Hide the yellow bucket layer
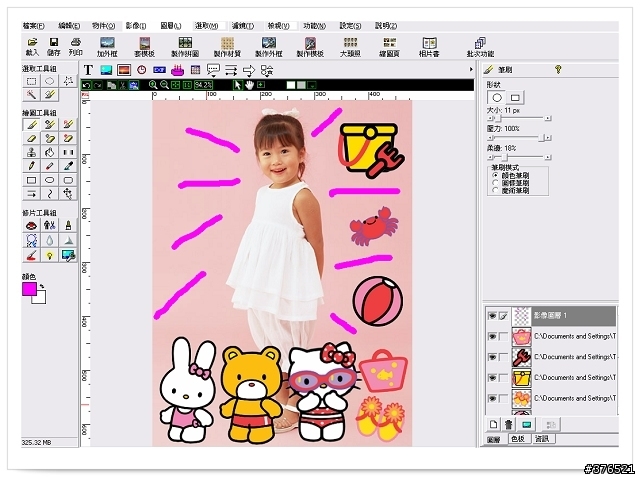This screenshot has height=477, width=640. (x=492, y=378)
